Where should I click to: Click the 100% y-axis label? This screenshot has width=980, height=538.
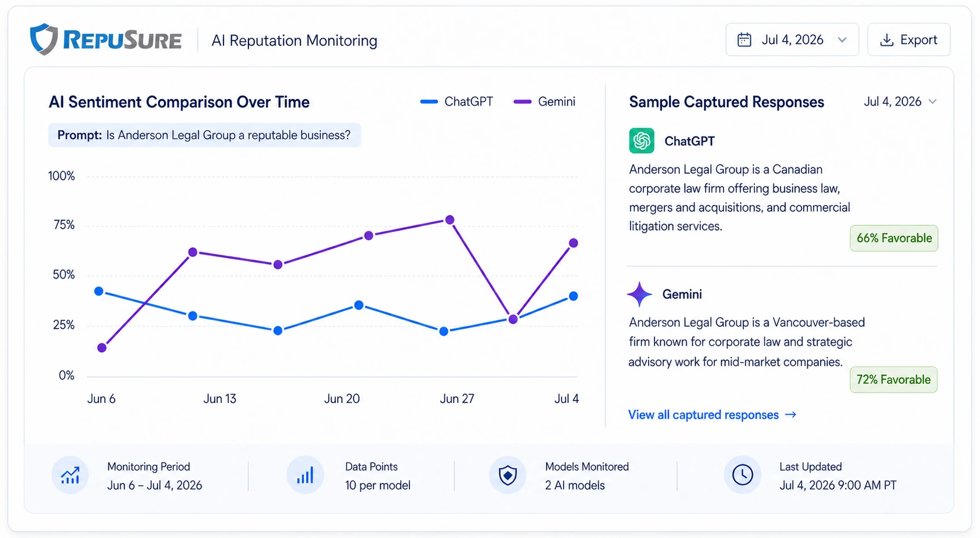[x=61, y=176]
